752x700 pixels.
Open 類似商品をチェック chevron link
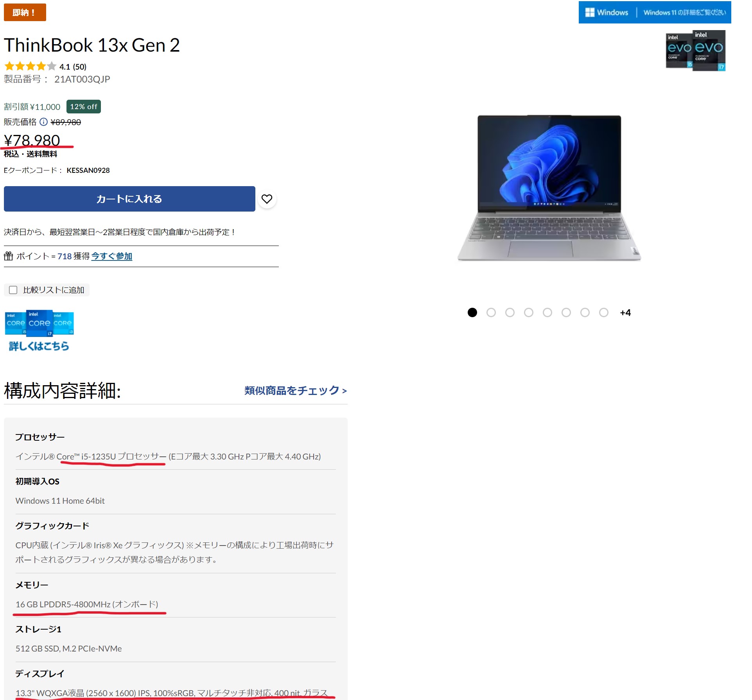coord(296,390)
